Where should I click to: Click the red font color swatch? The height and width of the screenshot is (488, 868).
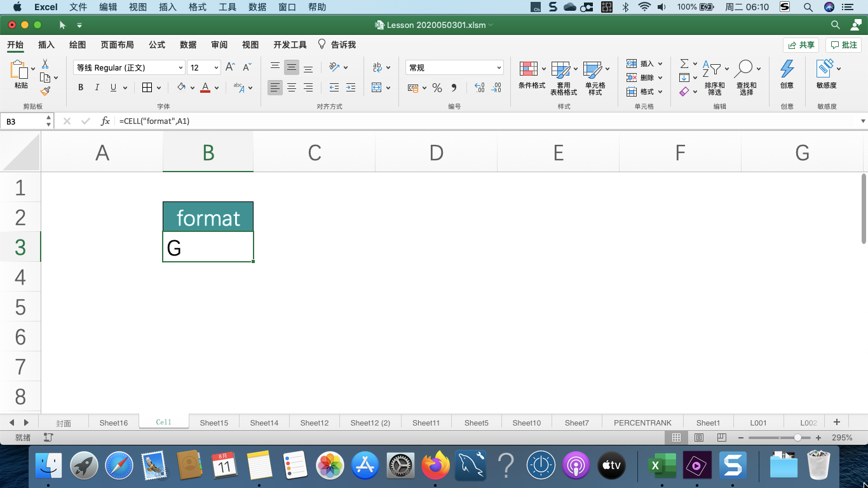pos(205,88)
